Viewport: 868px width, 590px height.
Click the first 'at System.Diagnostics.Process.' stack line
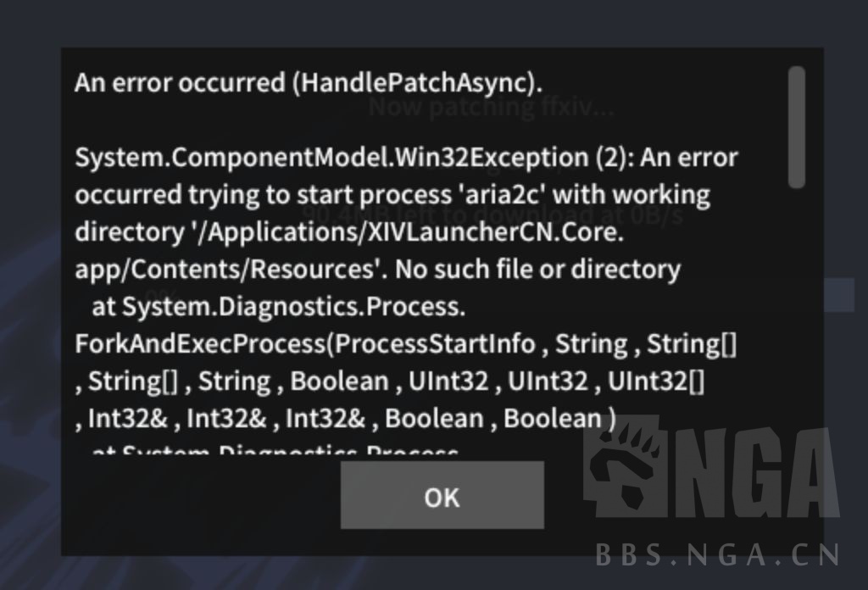pos(278,307)
